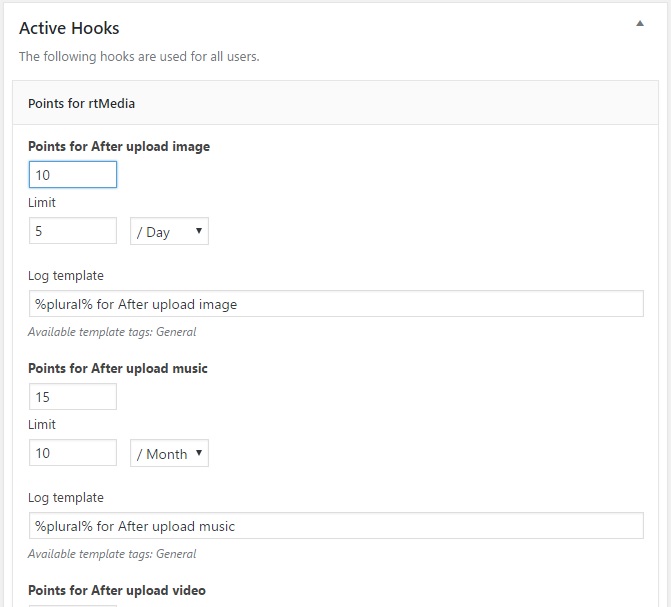Click Log template label in upload music section
The width and height of the screenshot is (671, 607).
tap(66, 497)
